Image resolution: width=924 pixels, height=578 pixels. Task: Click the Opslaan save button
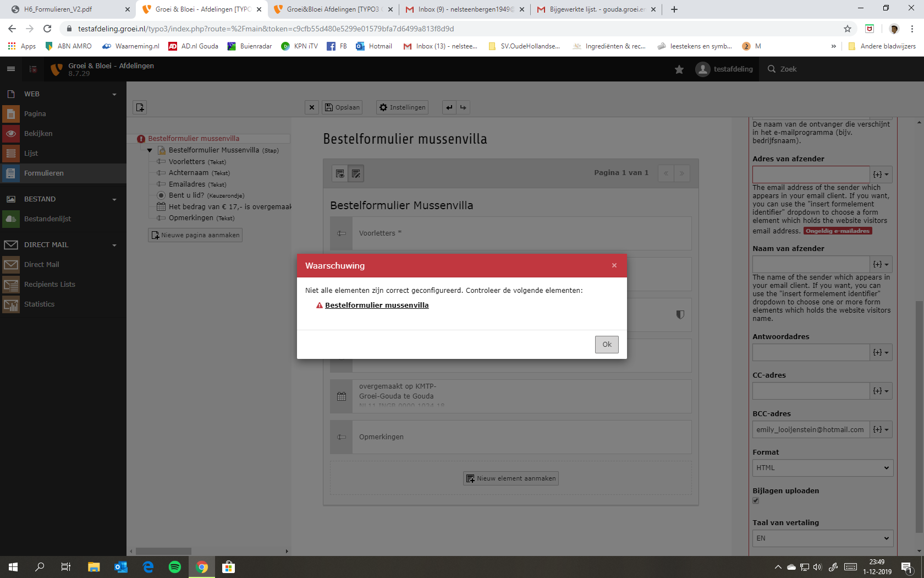342,107
